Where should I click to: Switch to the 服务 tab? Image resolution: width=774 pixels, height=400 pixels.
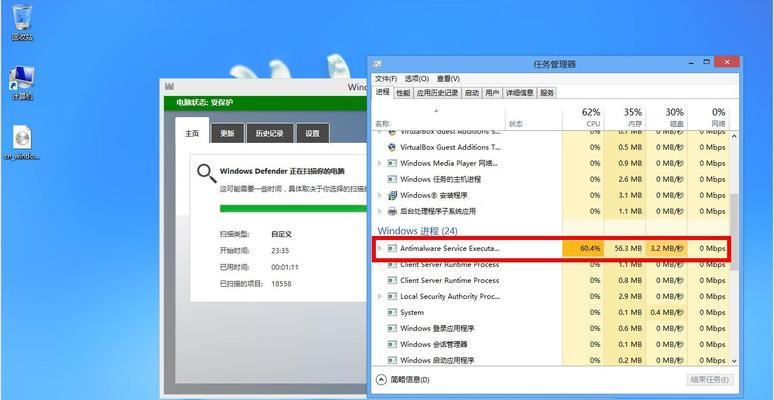(x=546, y=93)
